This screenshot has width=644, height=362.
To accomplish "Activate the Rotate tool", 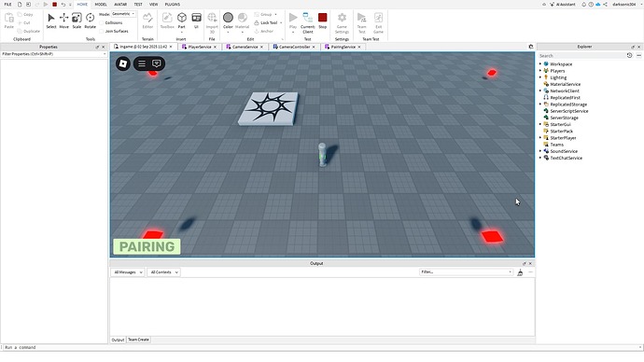I will (x=90, y=21).
